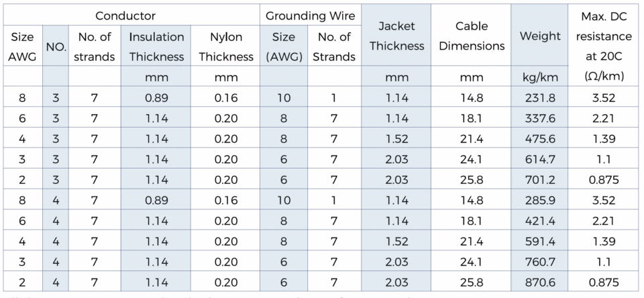
Task: Click the Grounding Wire header cell
Action: tap(311, 15)
